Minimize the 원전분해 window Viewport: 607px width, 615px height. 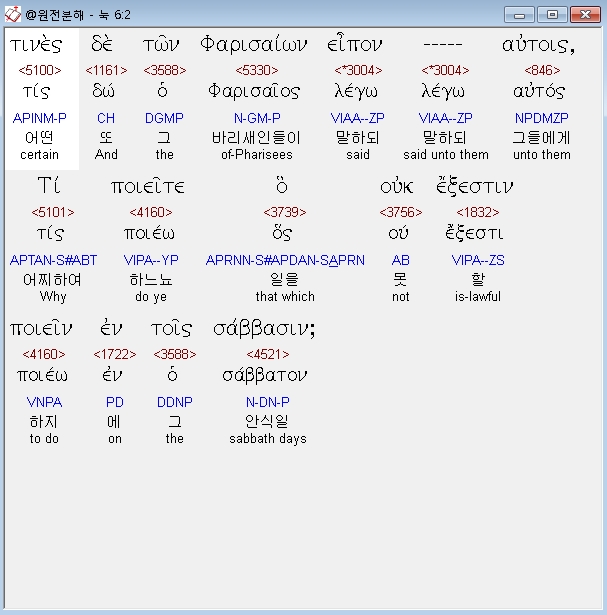coord(519,15)
